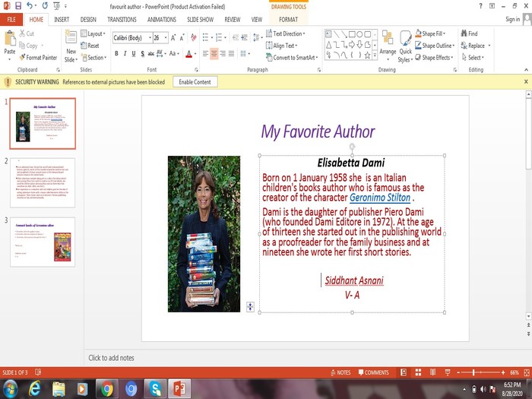Dismiss the security warning bar
Screen dimensions: 532x399
pyautogui.click(x=526, y=81)
